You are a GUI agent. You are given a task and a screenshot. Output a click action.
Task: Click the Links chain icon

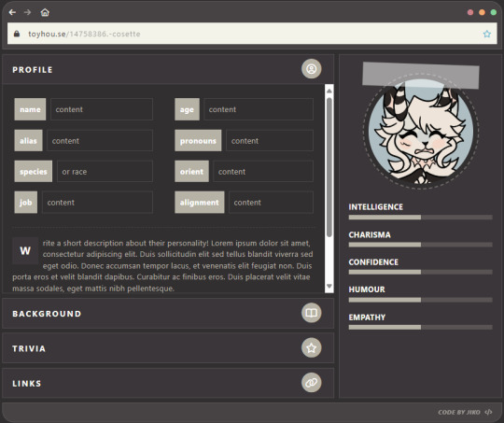coord(311,383)
